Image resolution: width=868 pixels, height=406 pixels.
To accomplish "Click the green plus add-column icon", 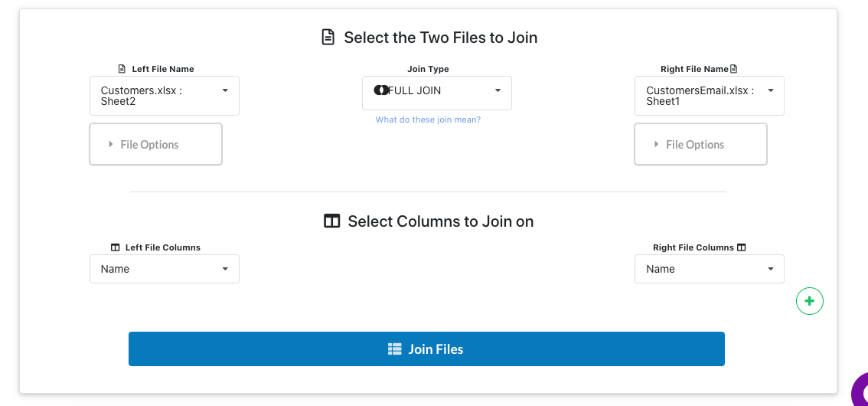I will coord(809,301).
